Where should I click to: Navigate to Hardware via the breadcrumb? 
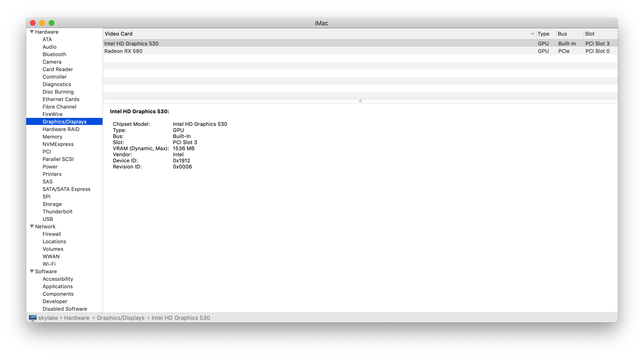77,318
